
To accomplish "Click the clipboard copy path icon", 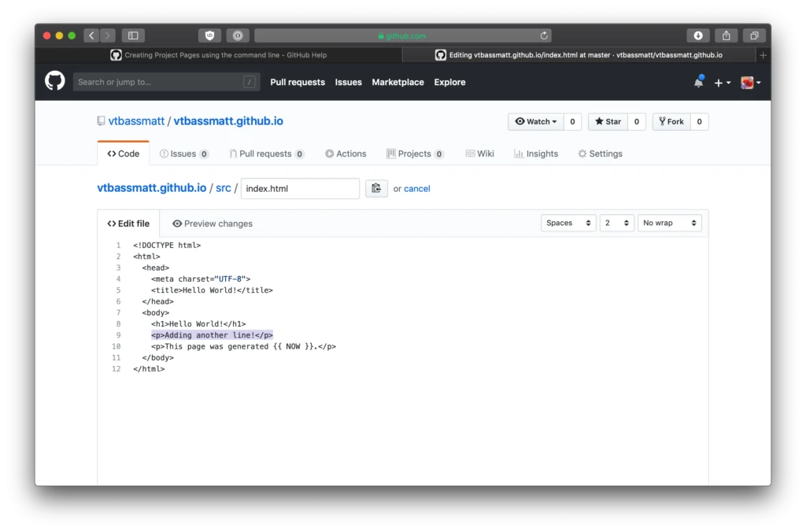I will click(x=376, y=188).
